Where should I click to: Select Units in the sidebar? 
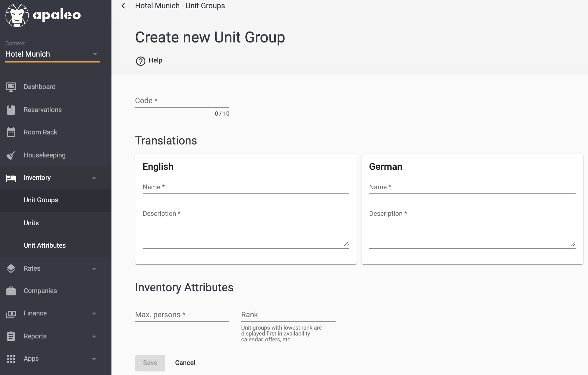tap(56, 223)
